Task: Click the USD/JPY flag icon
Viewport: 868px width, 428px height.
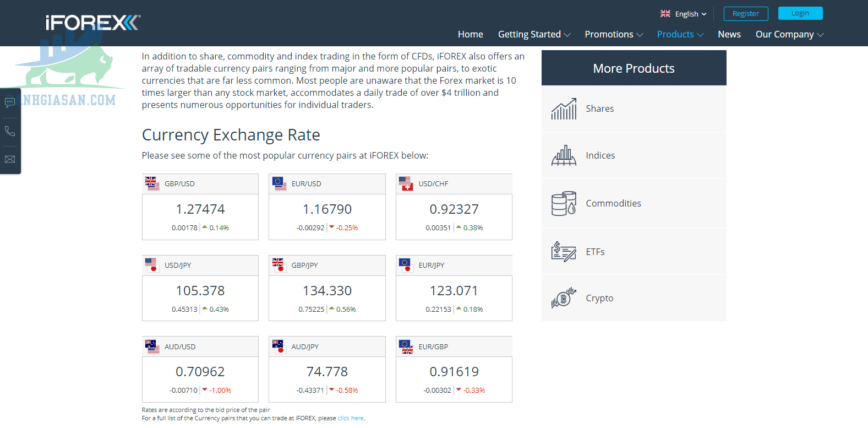Action: click(152, 265)
